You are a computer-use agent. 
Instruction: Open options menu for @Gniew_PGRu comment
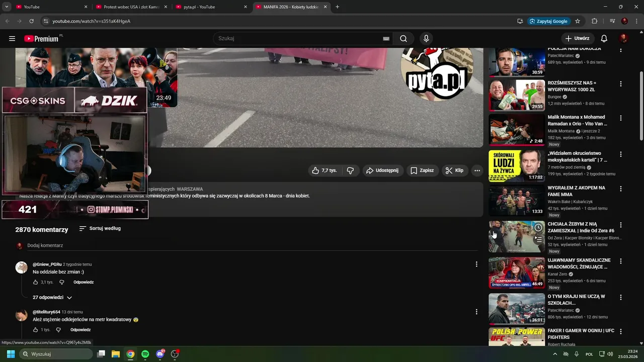click(476, 264)
